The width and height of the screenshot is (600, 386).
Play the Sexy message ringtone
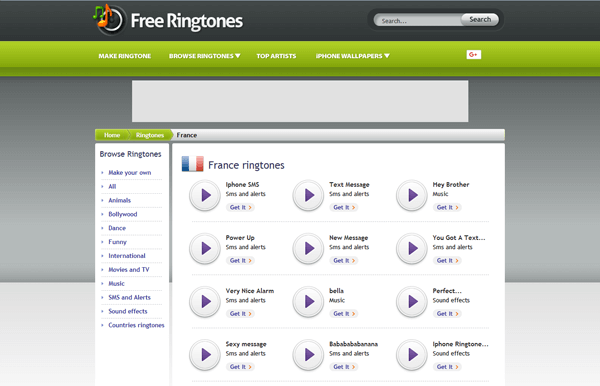coord(205,355)
